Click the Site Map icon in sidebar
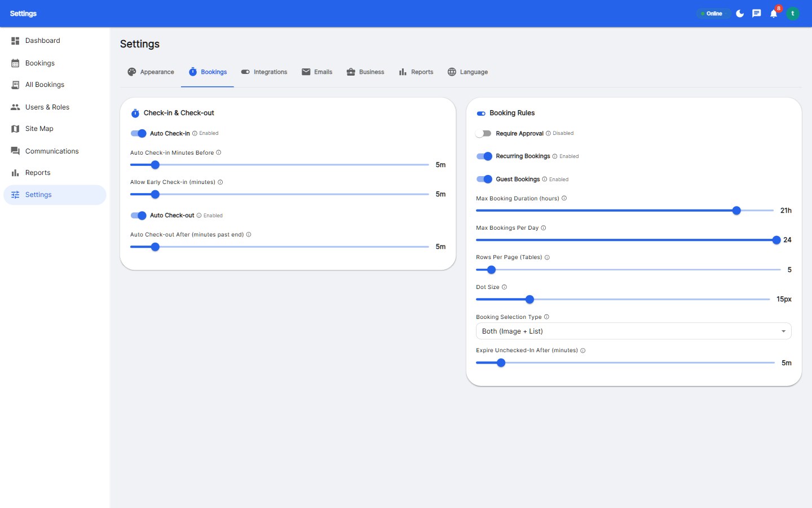 pos(15,129)
